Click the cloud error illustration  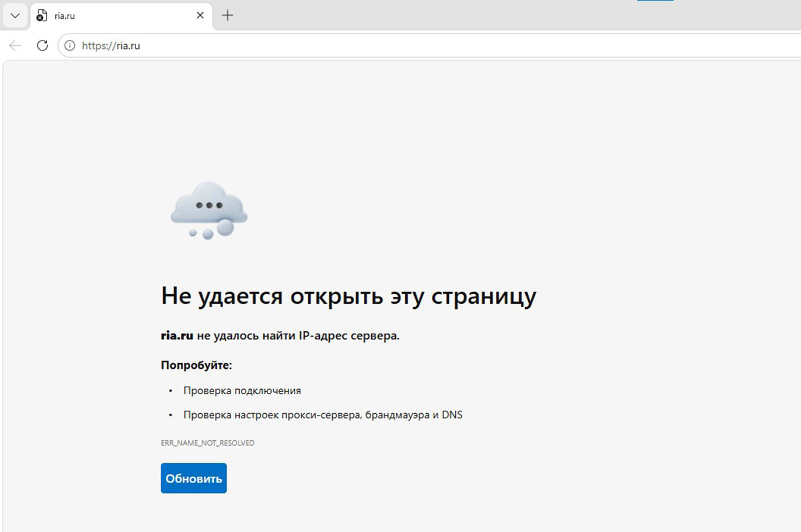click(209, 210)
